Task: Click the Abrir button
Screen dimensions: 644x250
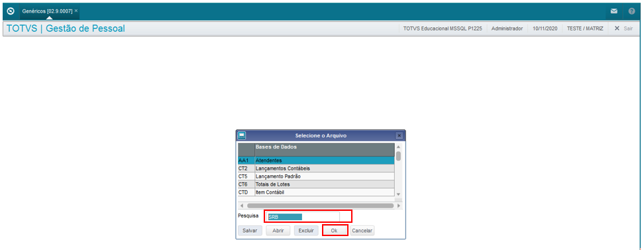Action: pyautogui.click(x=278, y=231)
